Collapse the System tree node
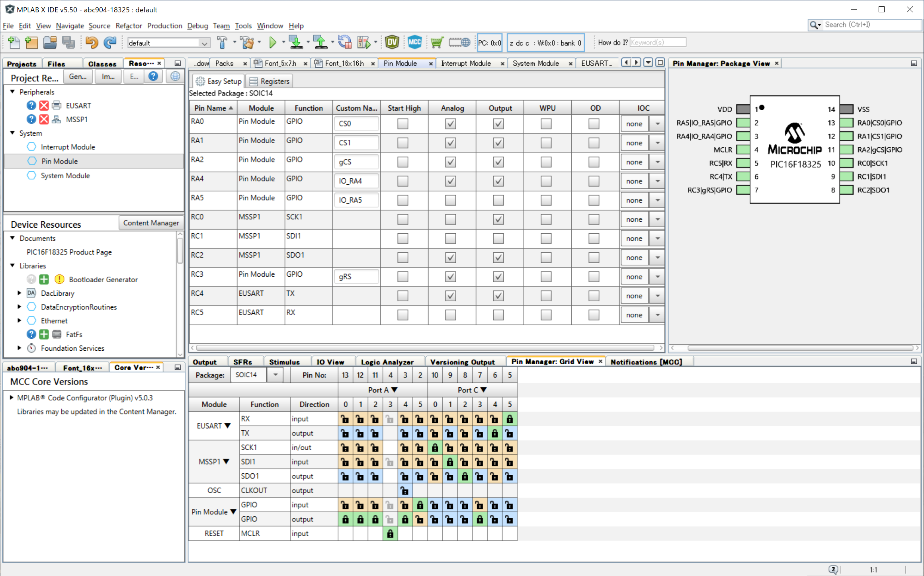The width and height of the screenshot is (924, 576). [13, 133]
